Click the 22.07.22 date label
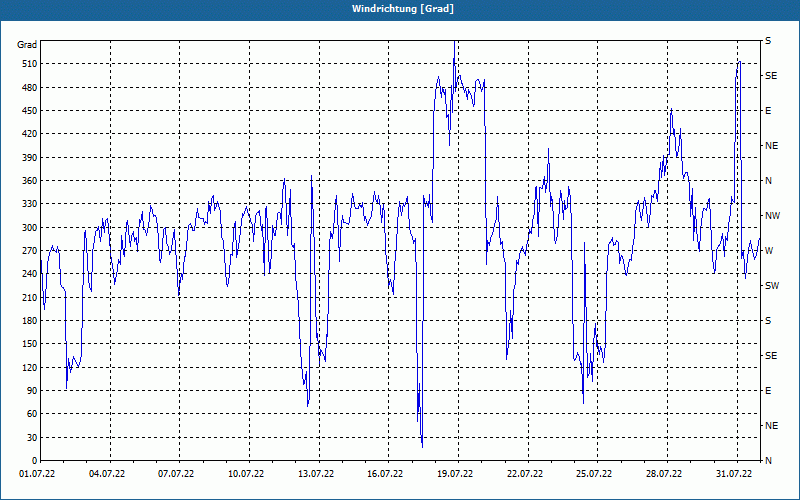The width and height of the screenshot is (800, 500). click(x=524, y=474)
